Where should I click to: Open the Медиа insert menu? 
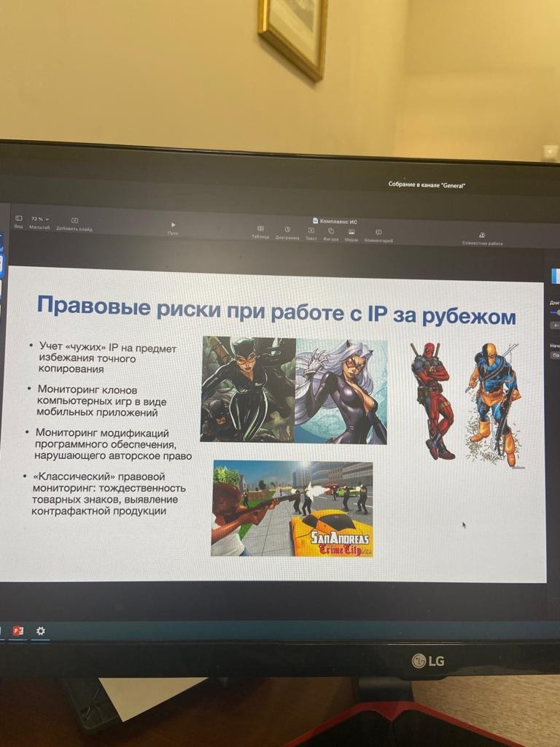click(351, 232)
